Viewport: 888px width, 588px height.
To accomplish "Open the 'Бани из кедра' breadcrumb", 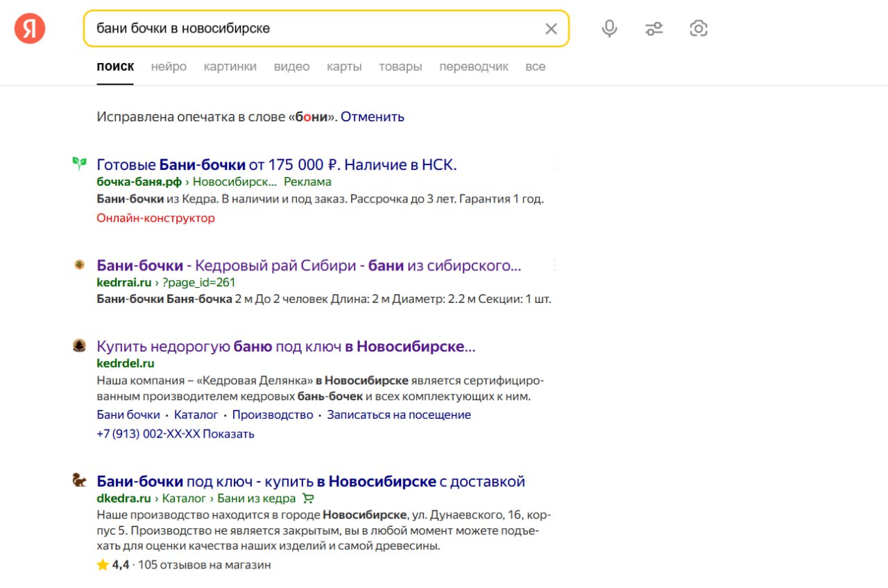I will click(257, 499).
